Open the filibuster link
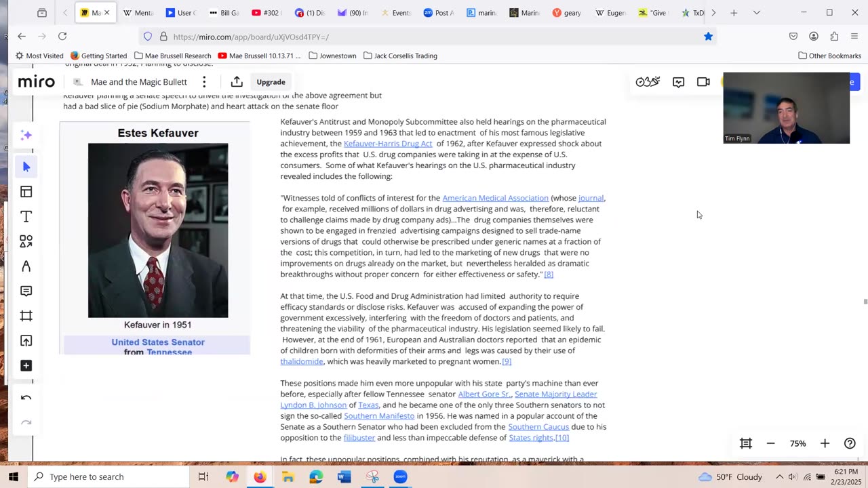 tap(359, 437)
